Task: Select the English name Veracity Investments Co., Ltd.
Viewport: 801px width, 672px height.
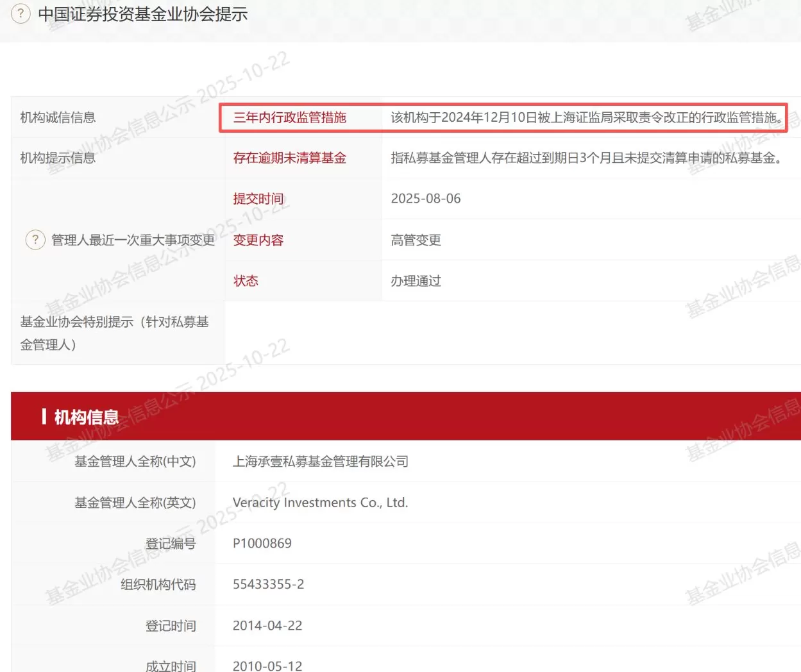Action: click(x=319, y=502)
